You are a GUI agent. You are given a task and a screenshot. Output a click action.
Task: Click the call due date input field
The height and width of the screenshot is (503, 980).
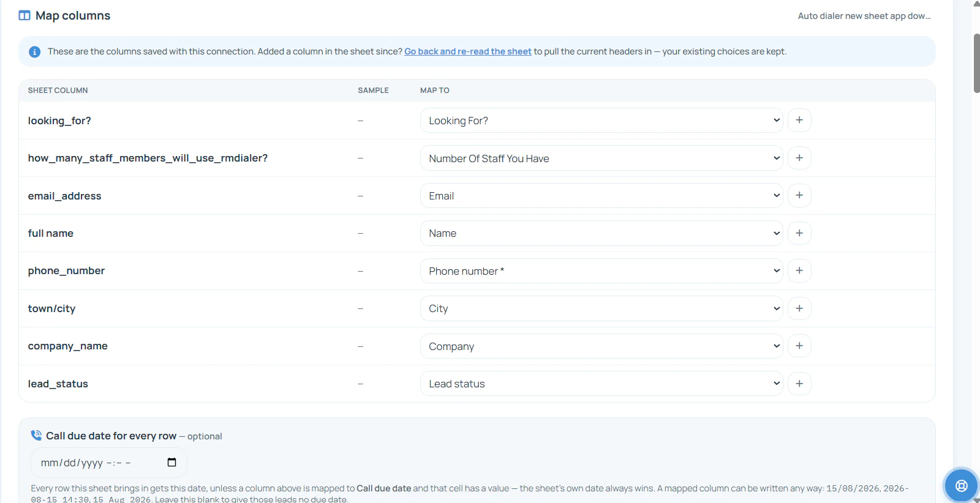[x=109, y=463]
